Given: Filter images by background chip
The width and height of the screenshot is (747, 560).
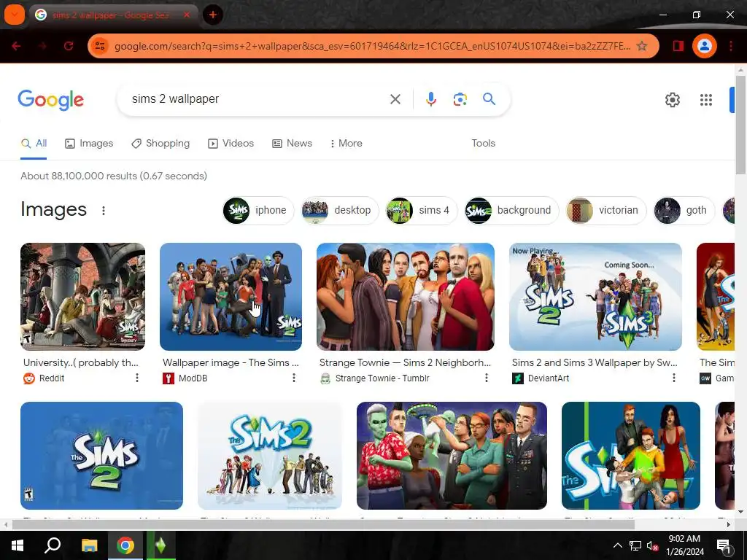Looking at the screenshot, I should click(511, 211).
